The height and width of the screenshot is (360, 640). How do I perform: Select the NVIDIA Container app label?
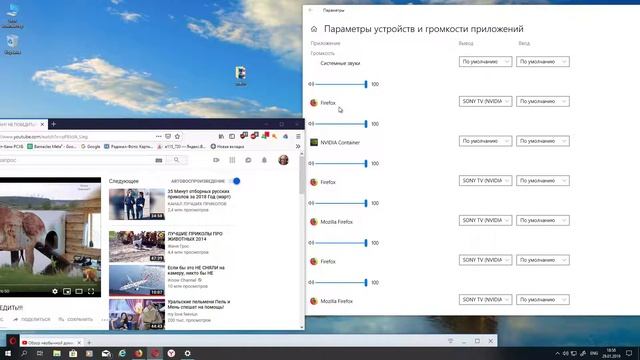tap(340, 142)
